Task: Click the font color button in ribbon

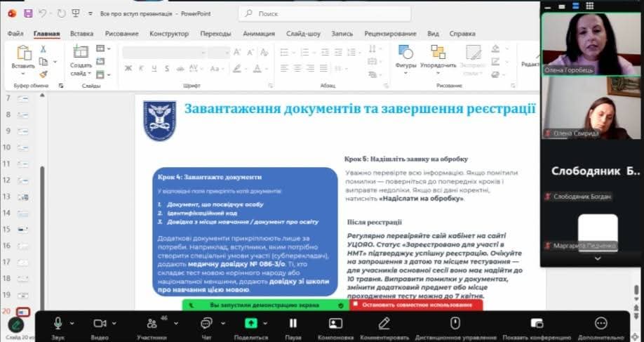Action: coord(255,68)
